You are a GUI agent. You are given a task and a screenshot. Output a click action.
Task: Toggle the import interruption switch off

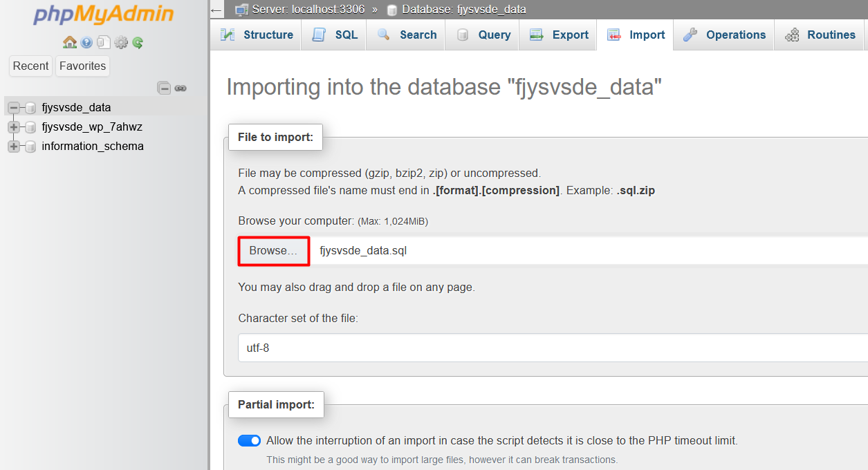250,440
